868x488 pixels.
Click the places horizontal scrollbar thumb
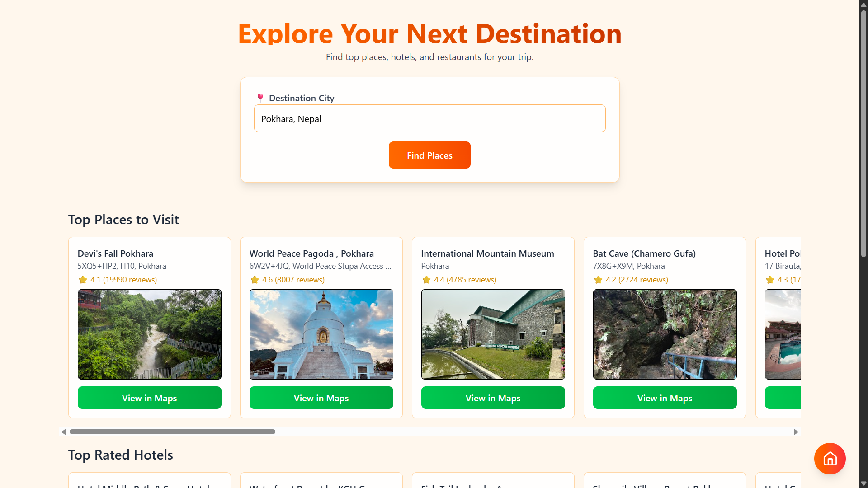coord(172,432)
